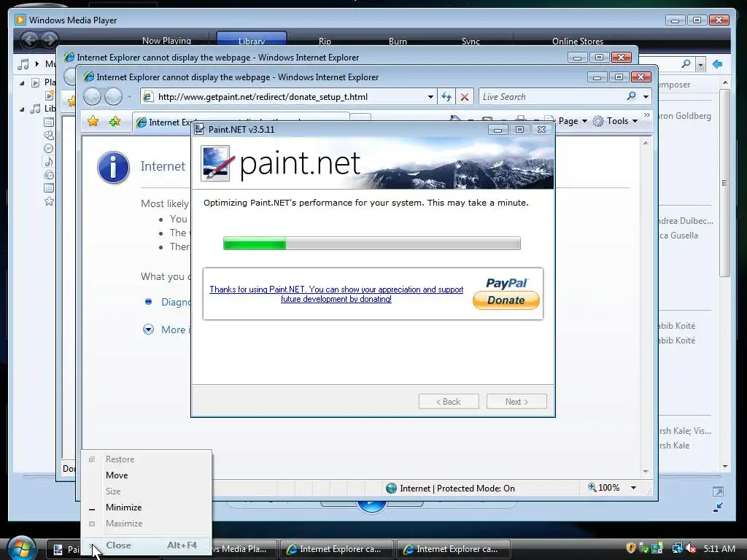Click the Back button in Paint.NET setup
Image resolution: width=747 pixels, height=560 pixels.
[449, 402]
